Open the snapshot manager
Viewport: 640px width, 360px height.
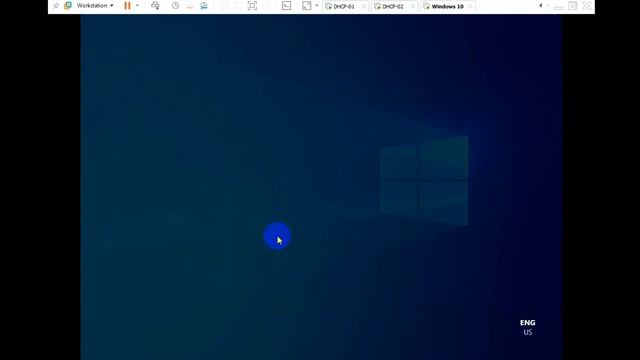click(204, 6)
